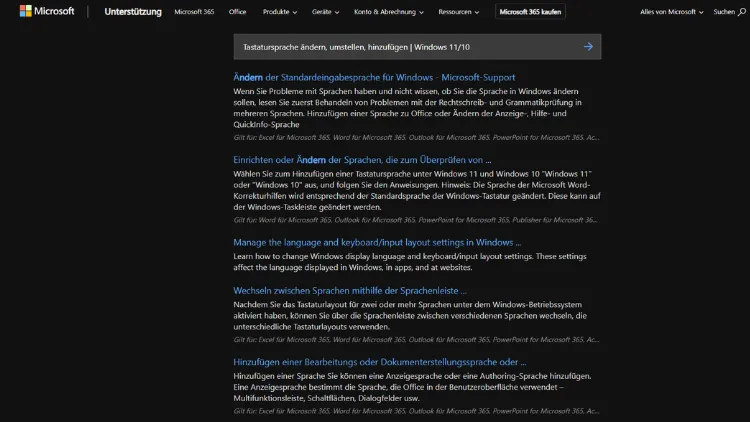Click the Suchen search label
The width and height of the screenshot is (750, 422).
coord(724,12)
